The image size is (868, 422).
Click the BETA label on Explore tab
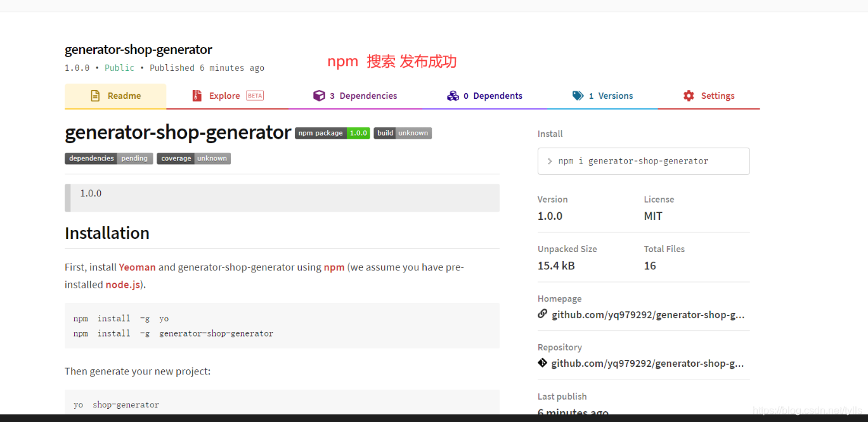255,96
